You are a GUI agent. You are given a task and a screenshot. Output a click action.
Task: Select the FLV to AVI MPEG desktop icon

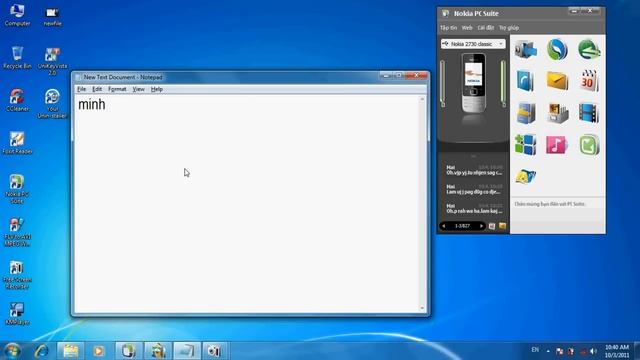coord(17,232)
